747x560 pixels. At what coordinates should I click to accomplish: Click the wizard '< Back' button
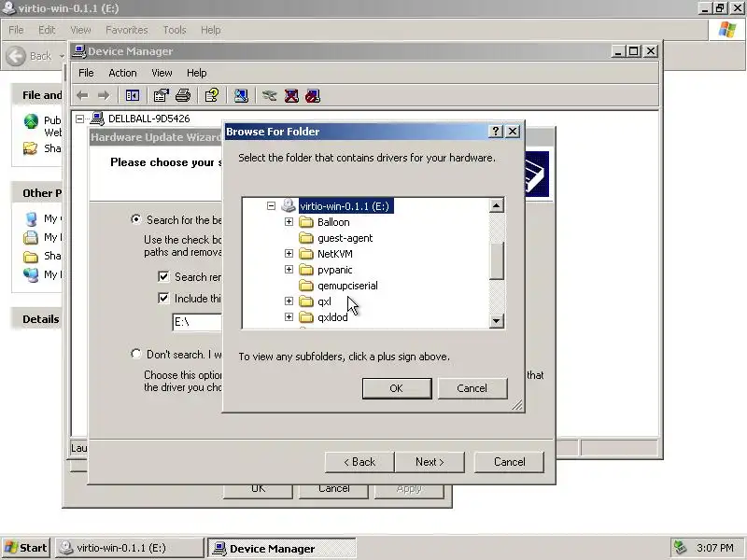359,462
